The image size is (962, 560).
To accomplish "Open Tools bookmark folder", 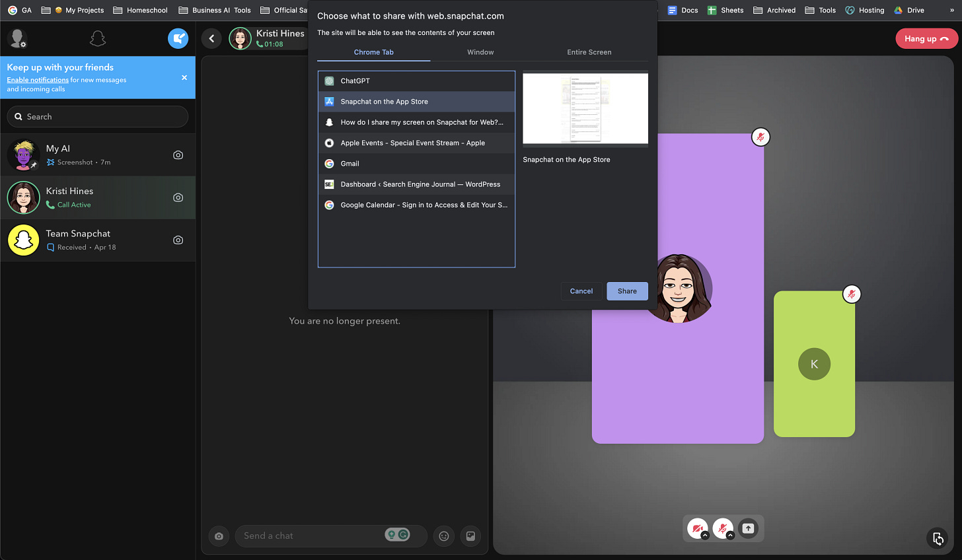I will pos(820,10).
